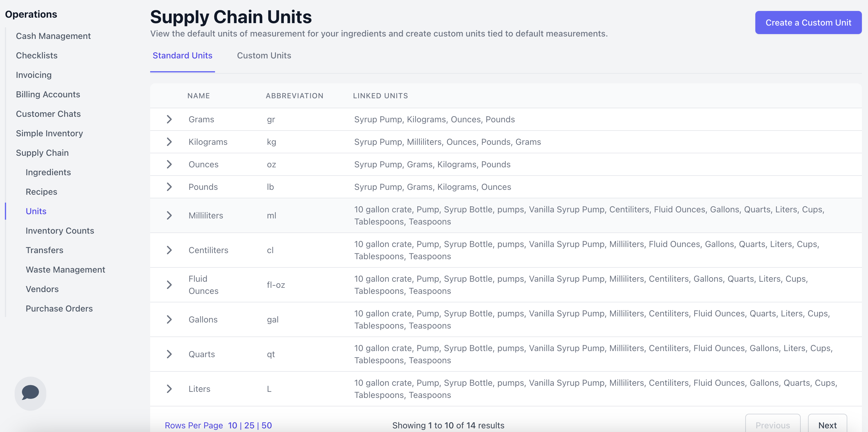Open Customer Chats page

pyautogui.click(x=48, y=114)
